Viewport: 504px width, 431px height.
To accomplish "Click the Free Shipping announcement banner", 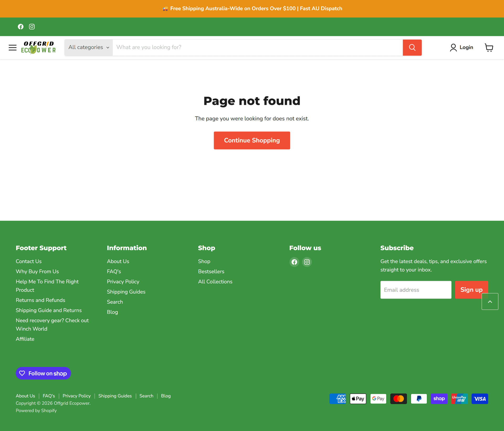I will pyautogui.click(x=252, y=9).
